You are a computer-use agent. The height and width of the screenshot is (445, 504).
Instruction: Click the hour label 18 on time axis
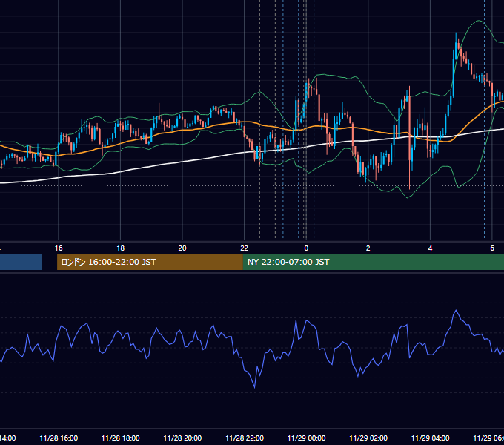(121, 248)
